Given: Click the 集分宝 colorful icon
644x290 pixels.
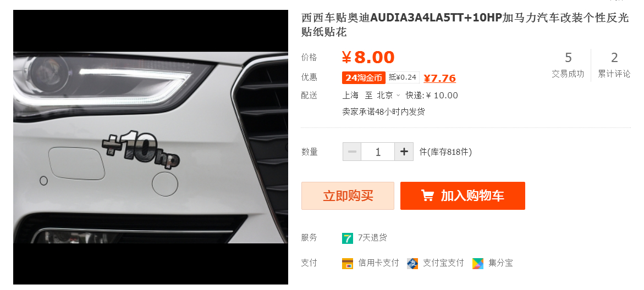Looking at the screenshot, I should pyautogui.click(x=478, y=263).
